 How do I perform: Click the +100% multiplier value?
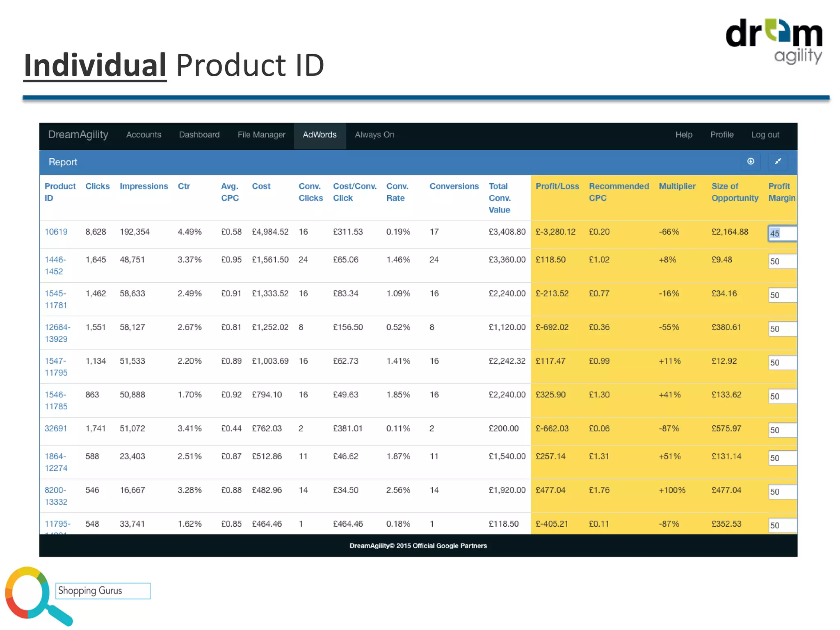click(x=672, y=490)
